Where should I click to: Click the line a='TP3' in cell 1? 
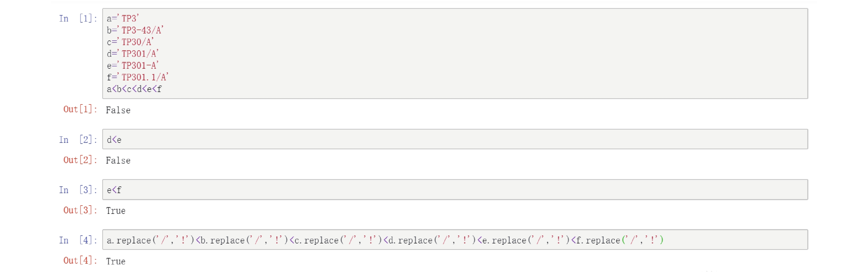click(123, 18)
